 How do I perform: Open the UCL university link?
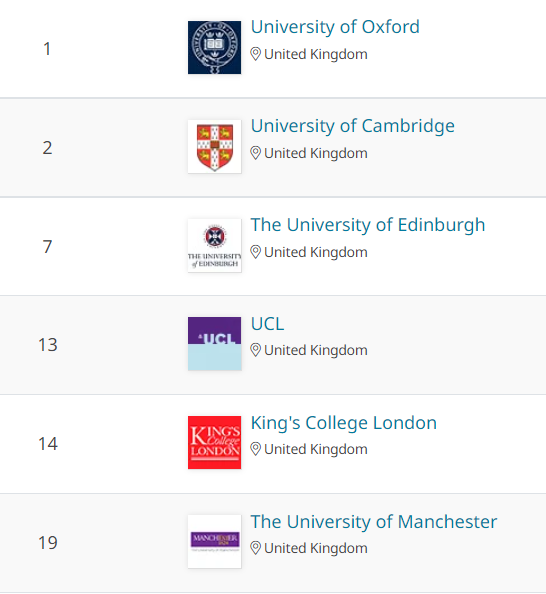pos(267,324)
